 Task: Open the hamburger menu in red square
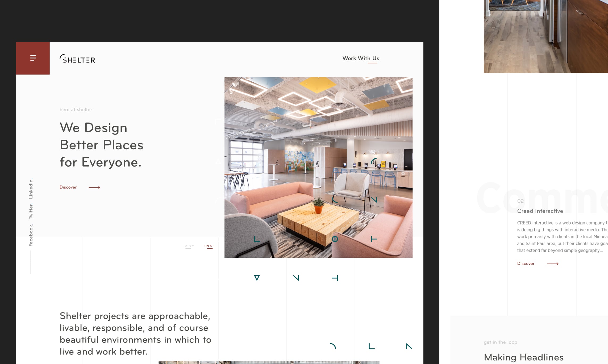pos(33,58)
